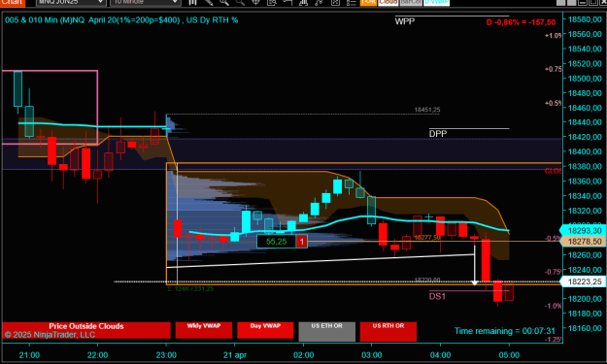Click the 22:00 time axis label
Viewport: 607px width, 364px height.
pyautogui.click(x=97, y=355)
